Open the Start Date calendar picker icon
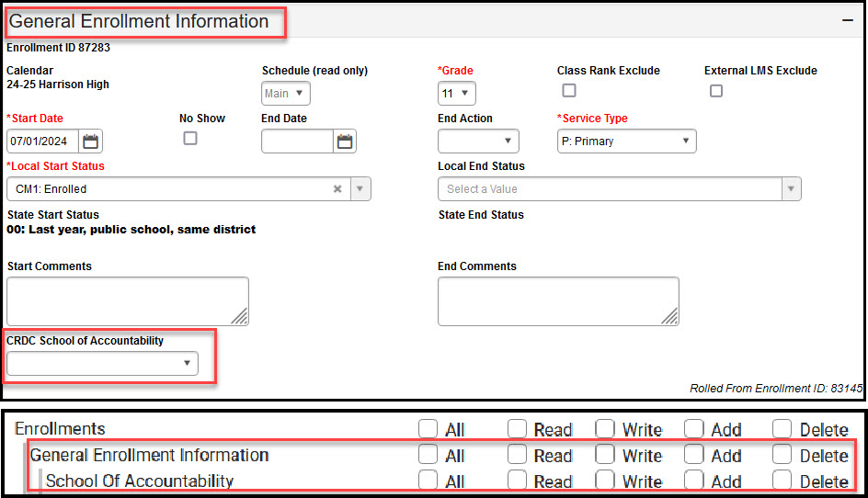Screen dimensions: 868x498 [x=90, y=141]
